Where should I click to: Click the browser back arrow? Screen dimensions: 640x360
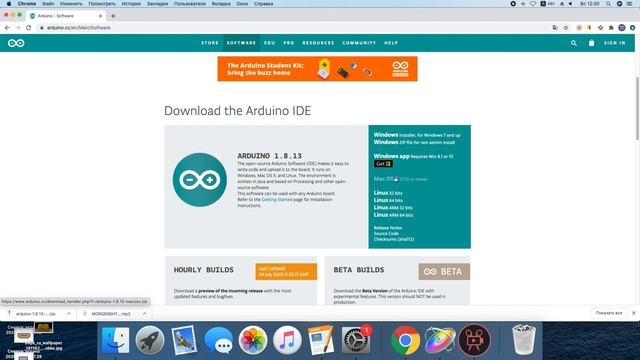click(x=7, y=28)
